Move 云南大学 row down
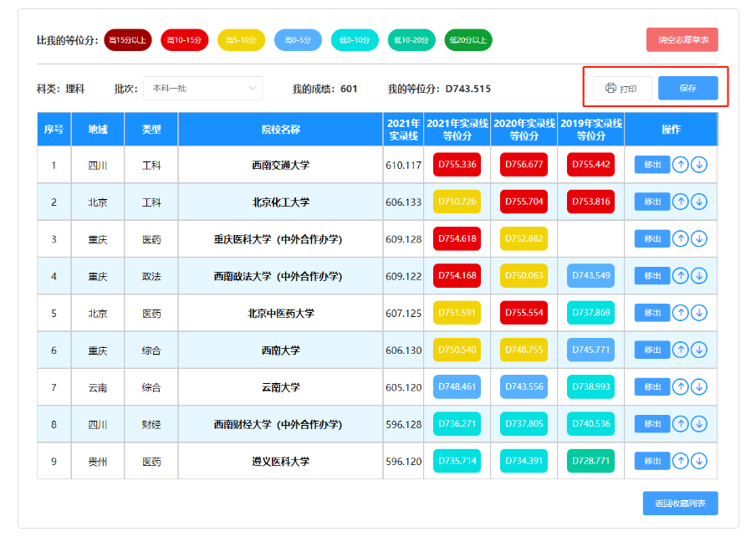756x537 pixels. [x=699, y=386]
